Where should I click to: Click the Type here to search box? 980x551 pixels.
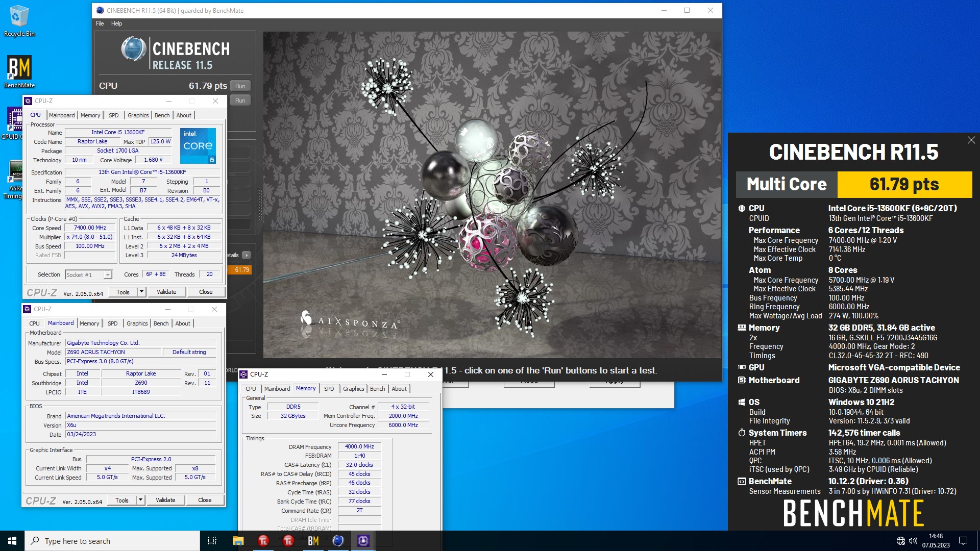click(112, 541)
